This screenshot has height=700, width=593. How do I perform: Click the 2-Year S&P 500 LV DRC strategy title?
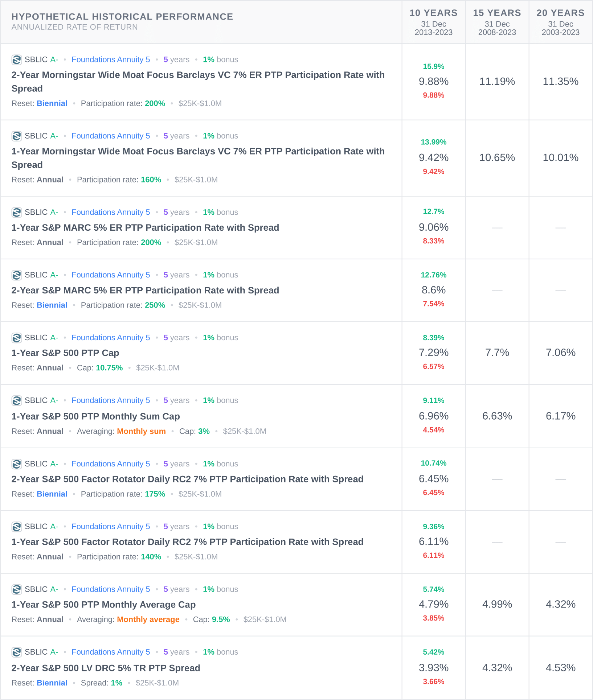coord(106,668)
